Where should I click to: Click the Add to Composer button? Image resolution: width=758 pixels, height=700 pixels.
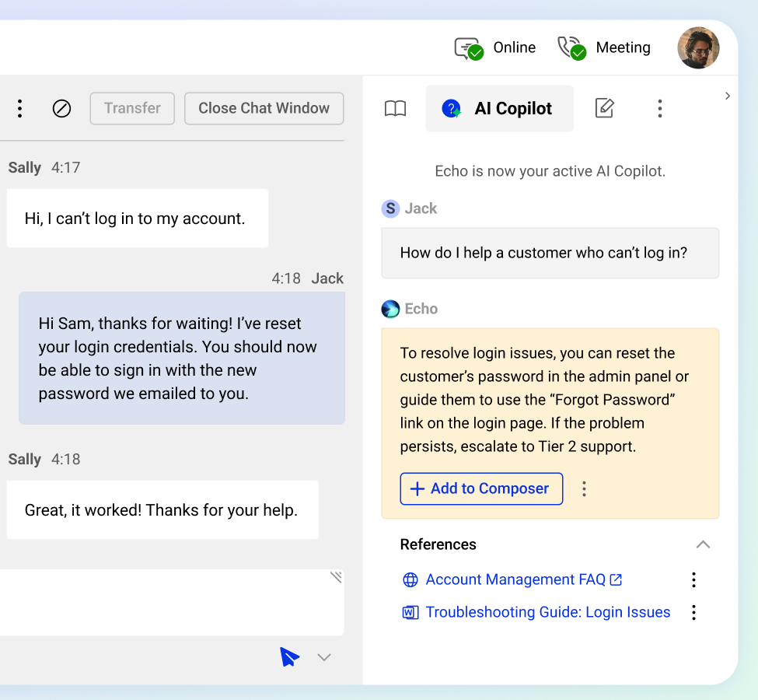pyautogui.click(x=481, y=489)
